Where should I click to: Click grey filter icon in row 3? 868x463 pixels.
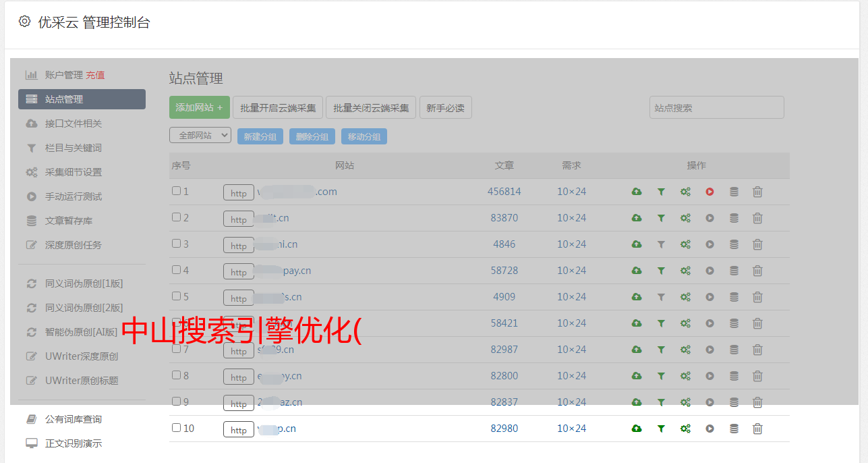coord(661,244)
